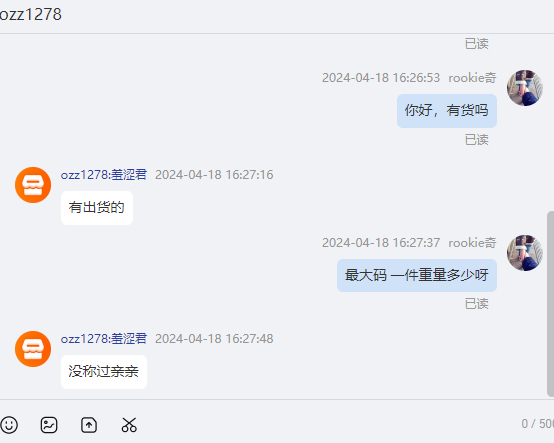Image resolution: width=554 pixels, height=443 pixels.
Task: Click the ozz1278 chat title
Action: pyautogui.click(x=31, y=14)
